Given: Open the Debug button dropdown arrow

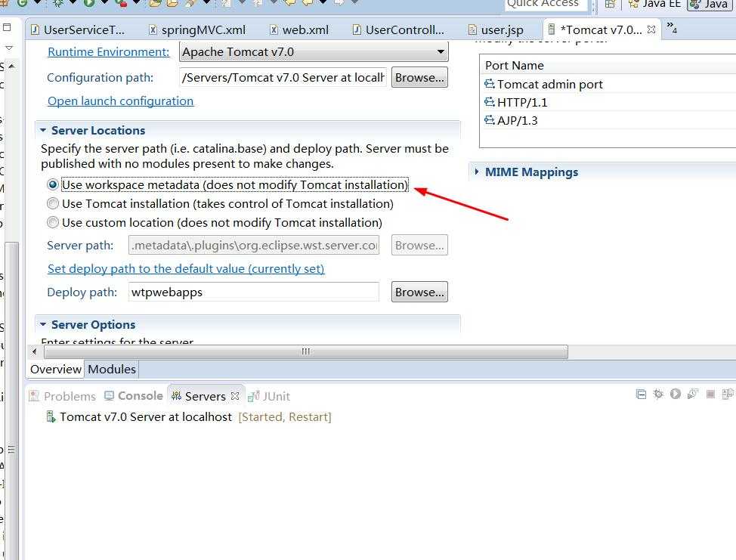Looking at the screenshot, I should coord(73,3).
